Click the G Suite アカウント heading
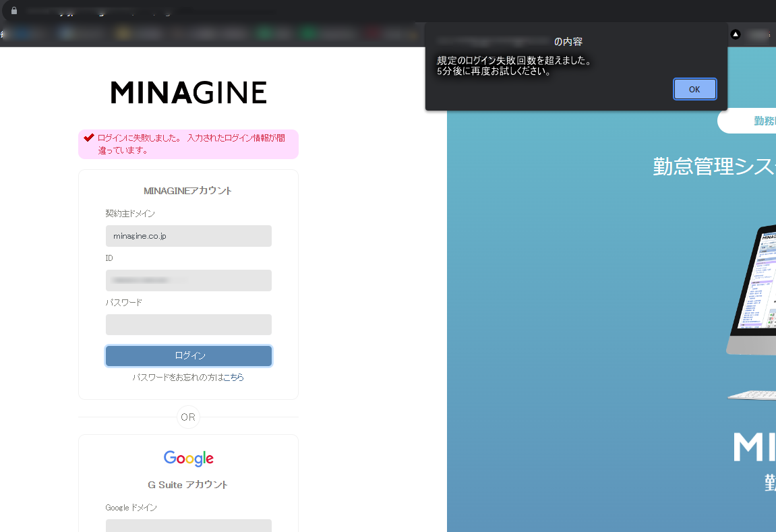Image resolution: width=776 pixels, height=532 pixels. click(187, 485)
